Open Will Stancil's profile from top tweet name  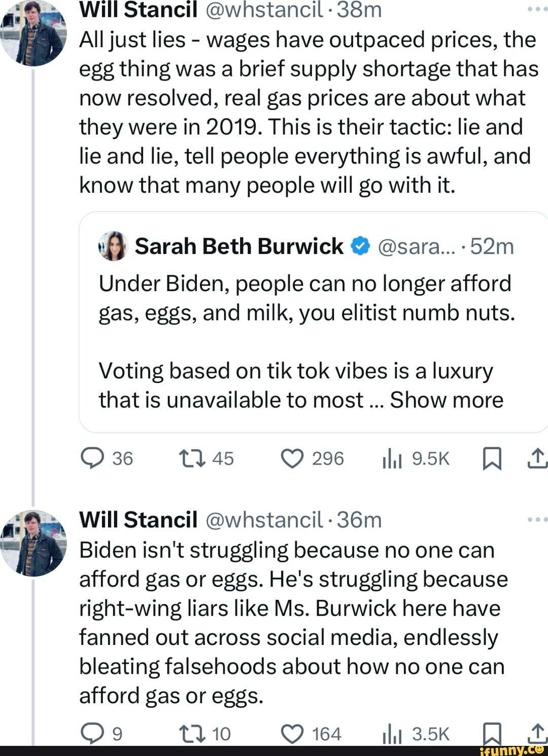pos(138,10)
